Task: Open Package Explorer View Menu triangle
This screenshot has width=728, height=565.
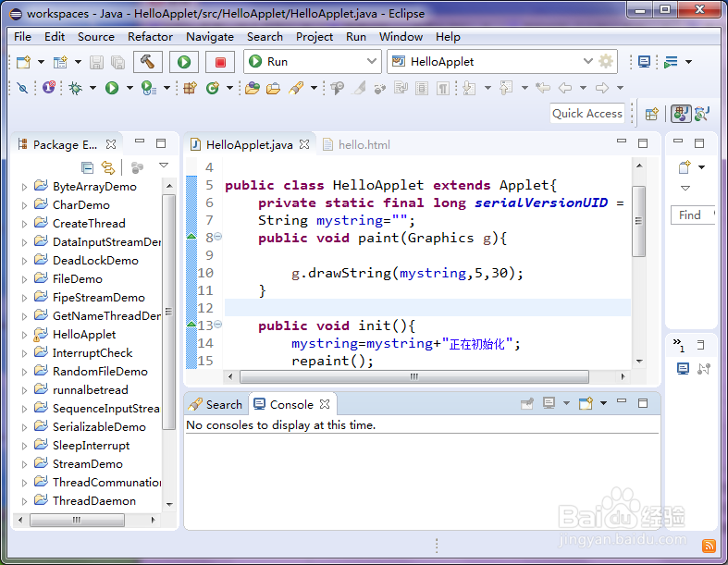Action: point(164,166)
